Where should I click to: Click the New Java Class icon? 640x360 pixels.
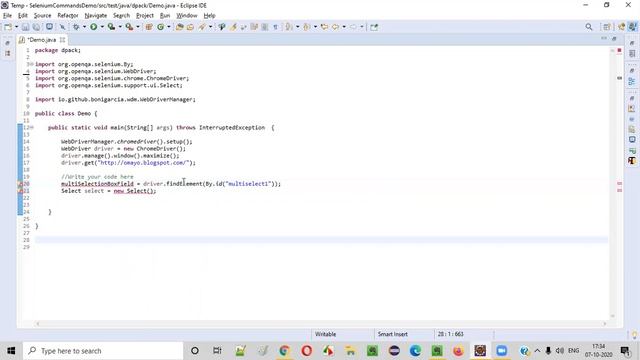(x=160, y=27)
